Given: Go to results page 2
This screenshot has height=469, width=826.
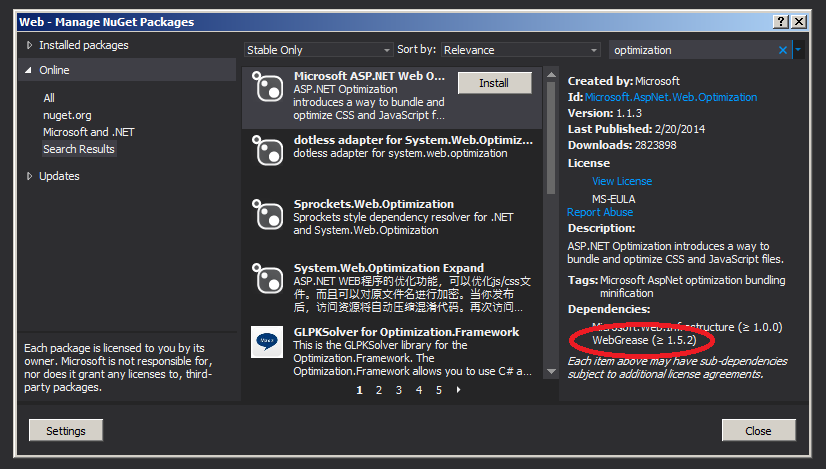Looking at the screenshot, I should 379,390.
